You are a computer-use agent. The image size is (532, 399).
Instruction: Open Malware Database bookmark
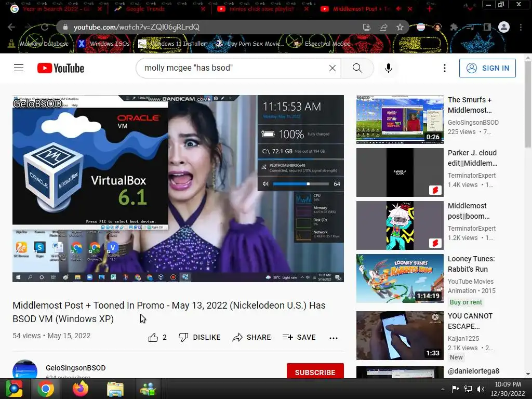(38, 44)
